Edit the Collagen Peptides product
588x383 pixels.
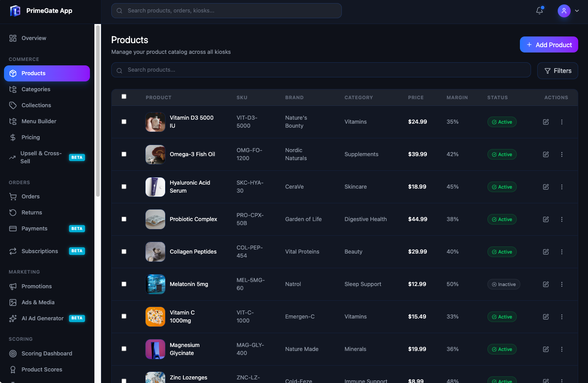(x=546, y=252)
